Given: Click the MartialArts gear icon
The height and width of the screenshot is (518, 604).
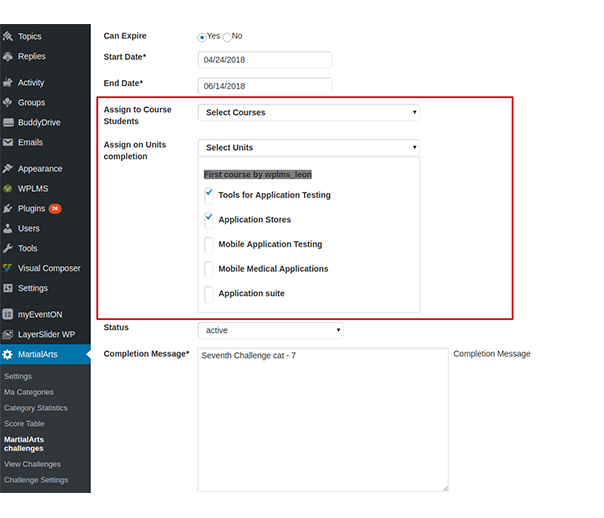Looking at the screenshot, I should click(x=8, y=355).
